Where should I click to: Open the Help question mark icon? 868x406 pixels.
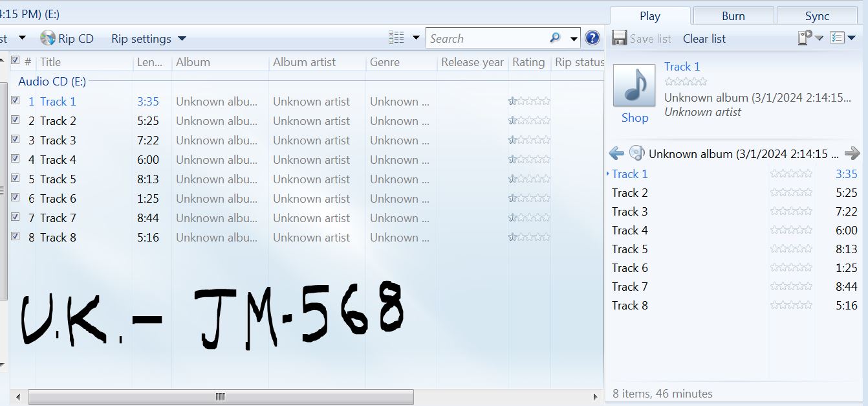592,38
